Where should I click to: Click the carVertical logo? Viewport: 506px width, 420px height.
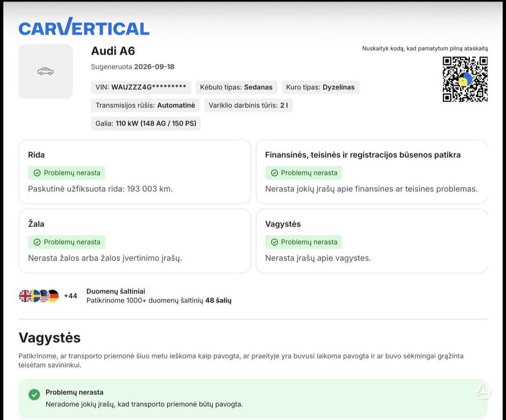84,27
